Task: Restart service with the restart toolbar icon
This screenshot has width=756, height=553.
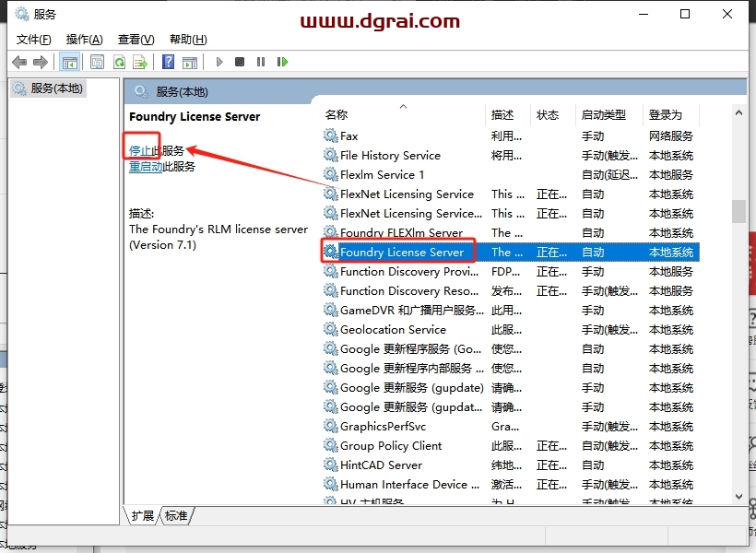Action: [282, 62]
